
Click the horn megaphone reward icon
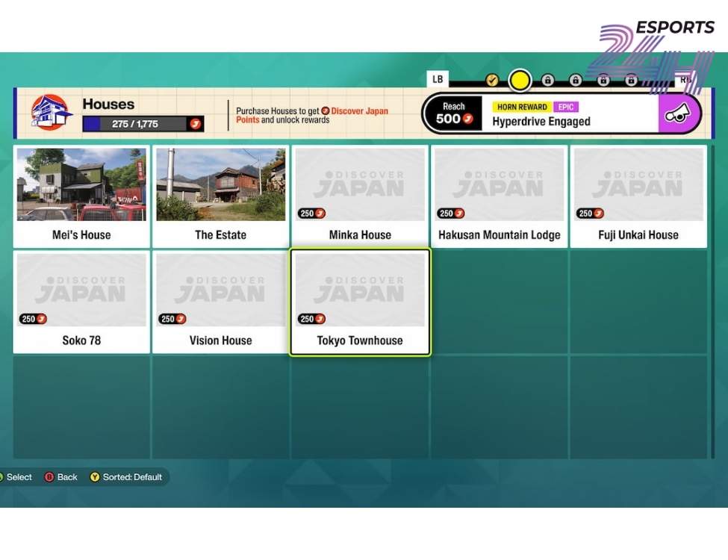point(678,113)
